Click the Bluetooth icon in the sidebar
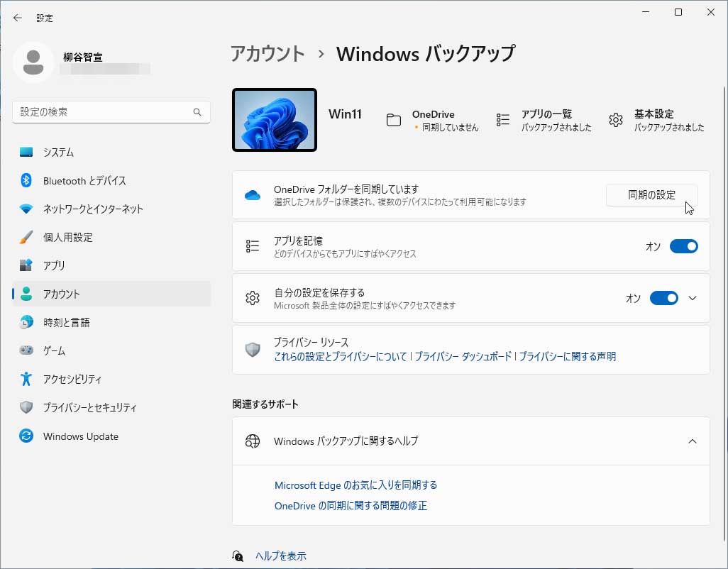Image resolution: width=728 pixels, height=569 pixels. pyautogui.click(x=26, y=180)
